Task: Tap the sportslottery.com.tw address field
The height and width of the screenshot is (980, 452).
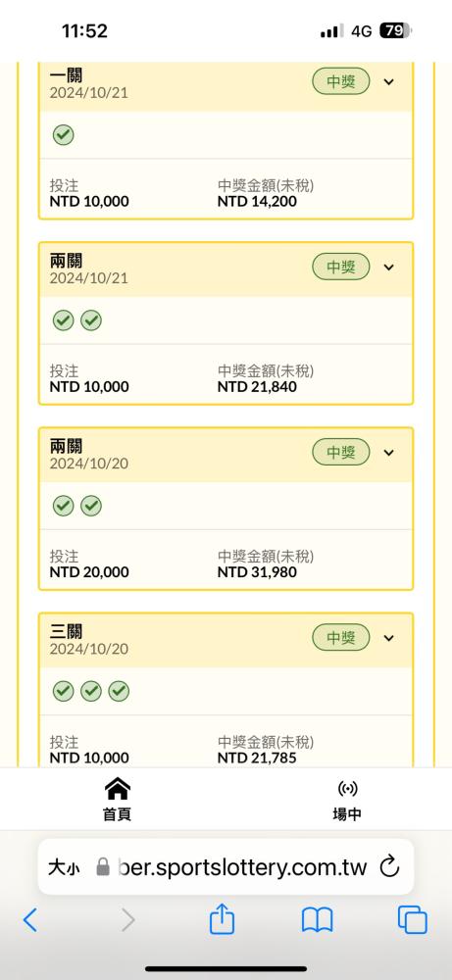Action: 242,867
